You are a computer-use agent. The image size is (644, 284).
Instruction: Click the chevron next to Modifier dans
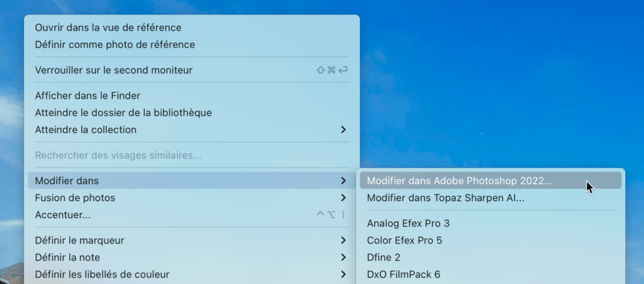(x=343, y=180)
